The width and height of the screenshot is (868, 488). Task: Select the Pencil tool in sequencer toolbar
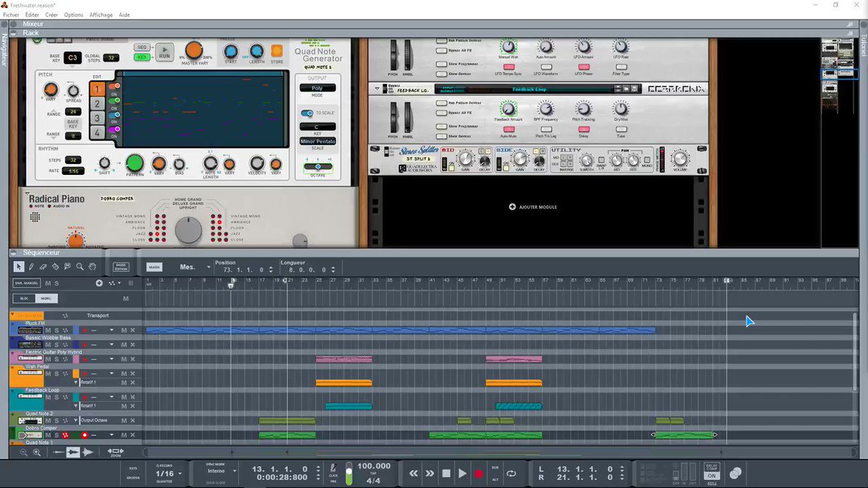[31, 267]
